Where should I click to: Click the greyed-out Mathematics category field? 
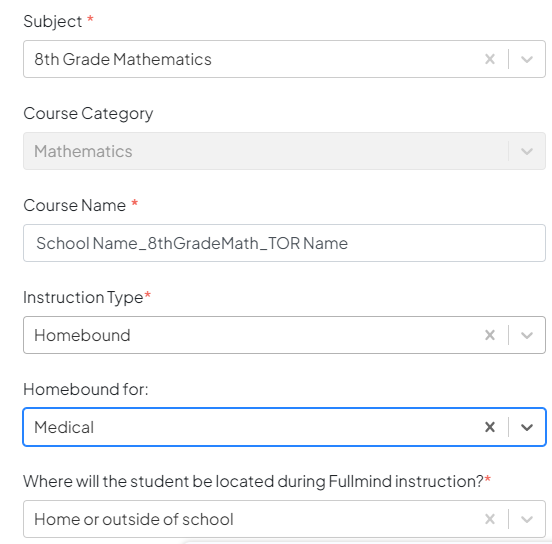click(284, 151)
